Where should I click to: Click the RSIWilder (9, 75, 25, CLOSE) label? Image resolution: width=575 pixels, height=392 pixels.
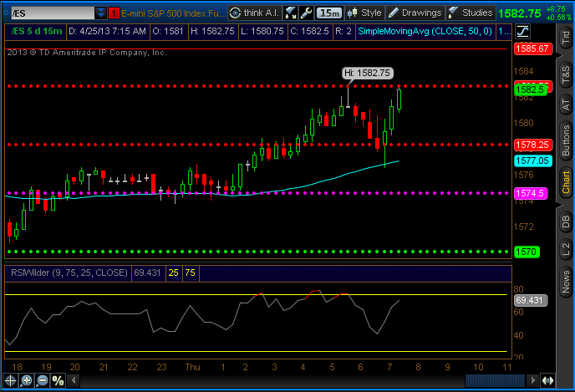click(69, 272)
